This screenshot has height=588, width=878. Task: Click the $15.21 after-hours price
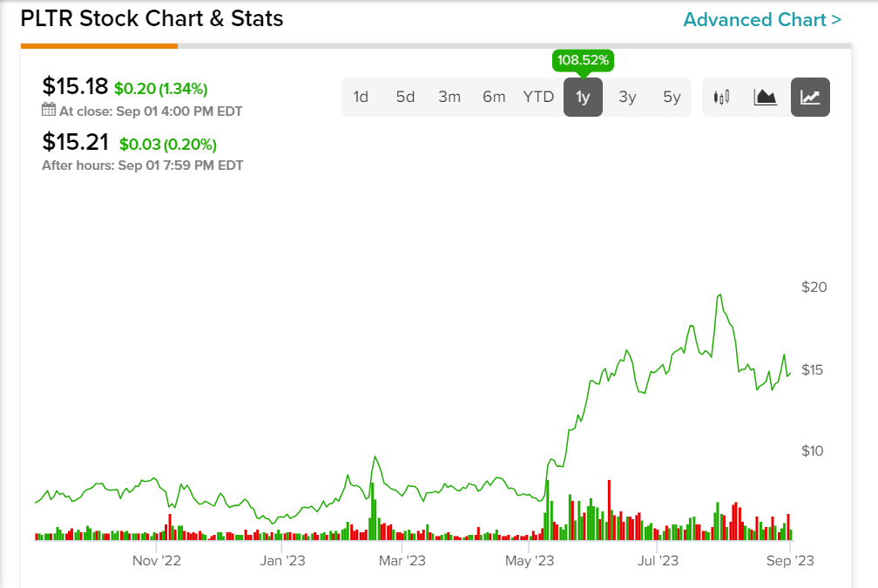76,142
